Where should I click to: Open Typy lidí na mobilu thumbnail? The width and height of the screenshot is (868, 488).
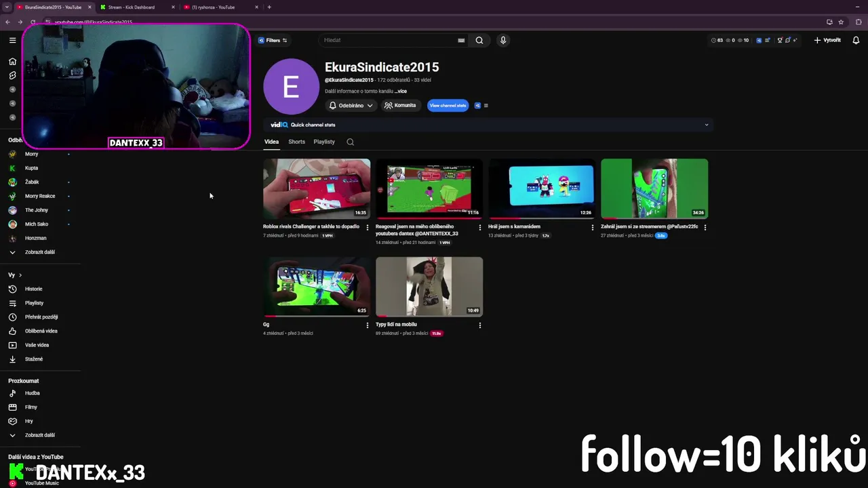[429, 287]
